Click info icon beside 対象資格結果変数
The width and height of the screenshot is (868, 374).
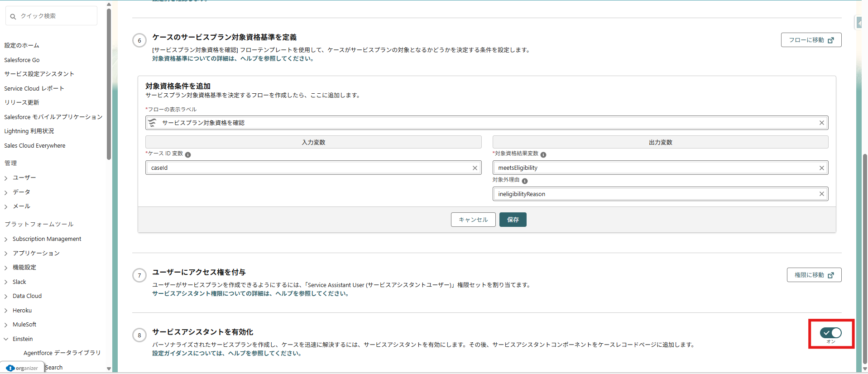point(543,155)
